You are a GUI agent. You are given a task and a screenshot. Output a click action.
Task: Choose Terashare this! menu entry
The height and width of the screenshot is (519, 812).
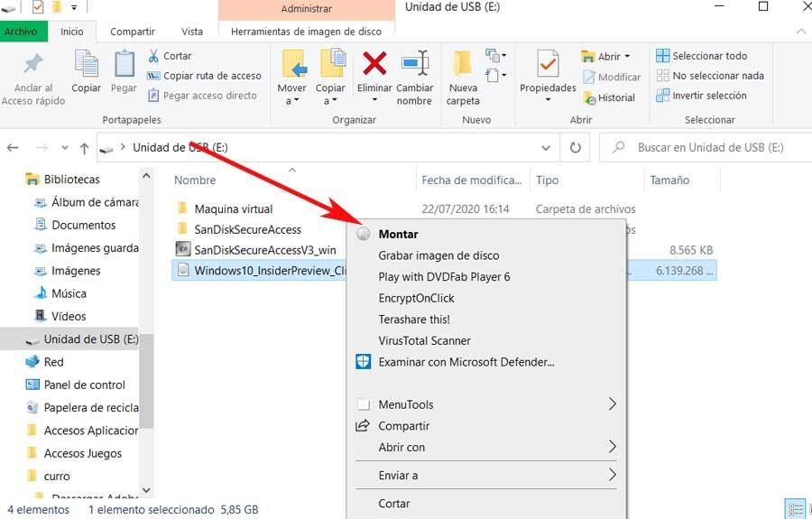coord(487,319)
